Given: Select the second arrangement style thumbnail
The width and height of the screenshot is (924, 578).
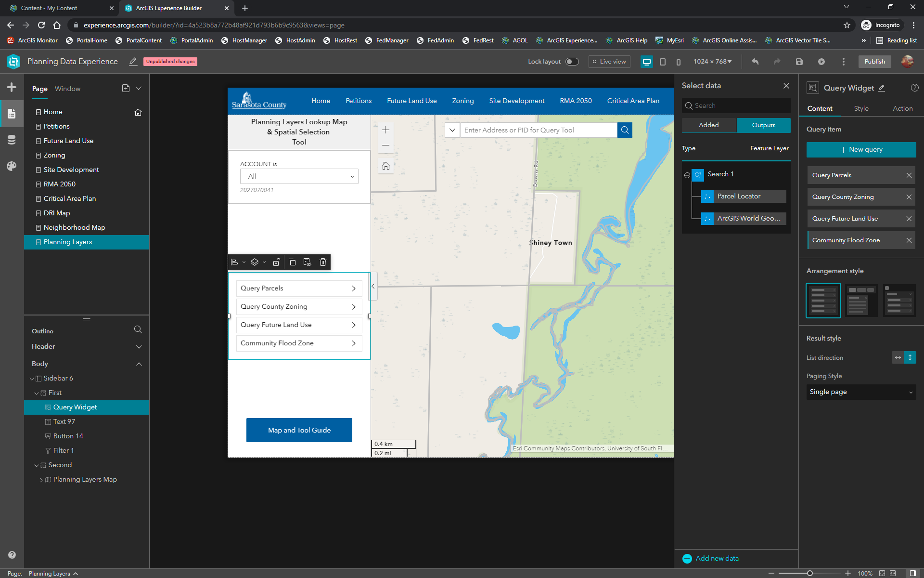Looking at the screenshot, I should coord(861,301).
